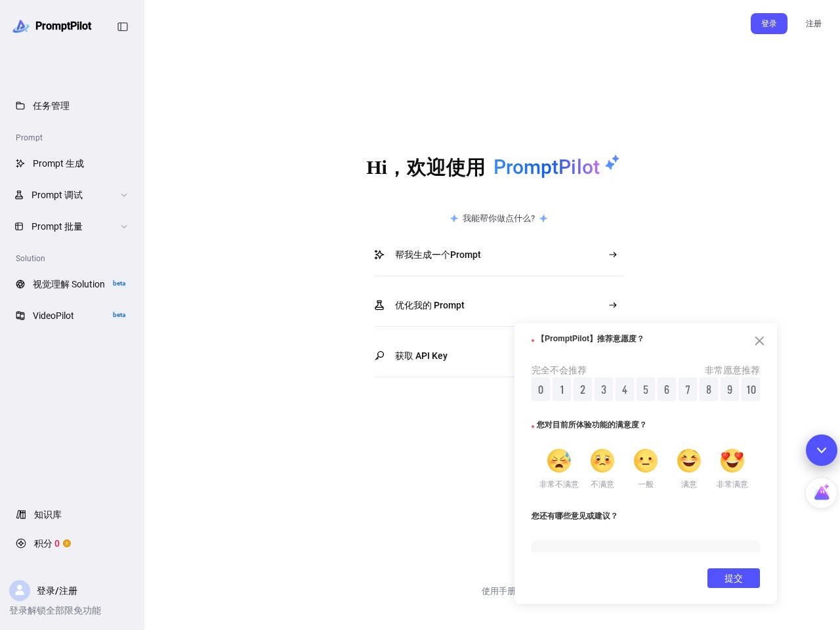This screenshot has height=630, width=840.
Task: Click the aperture icon beside 视觉理解 Solution
Action: pyautogui.click(x=20, y=284)
